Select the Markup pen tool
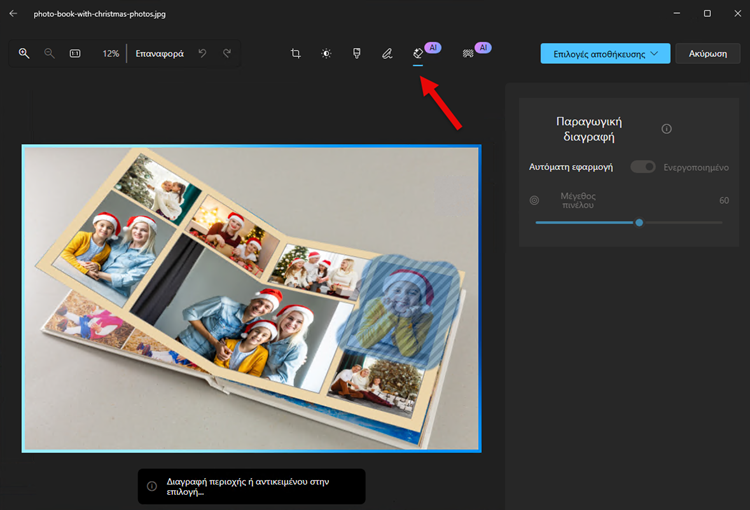Image resolution: width=750 pixels, height=510 pixels. click(387, 53)
